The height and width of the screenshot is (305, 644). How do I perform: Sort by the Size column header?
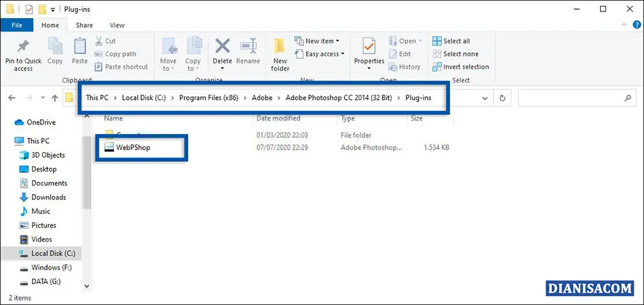(417, 119)
